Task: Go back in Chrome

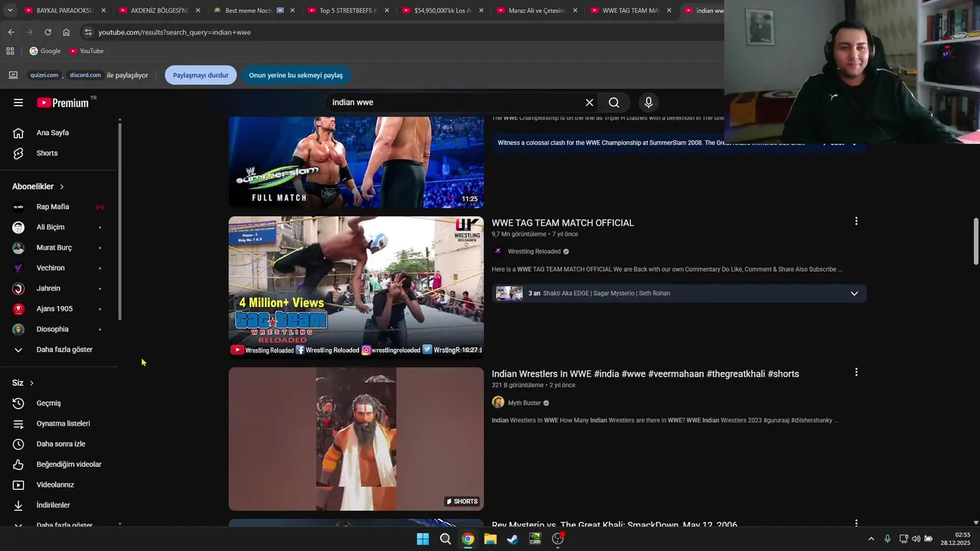Action: (11, 32)
